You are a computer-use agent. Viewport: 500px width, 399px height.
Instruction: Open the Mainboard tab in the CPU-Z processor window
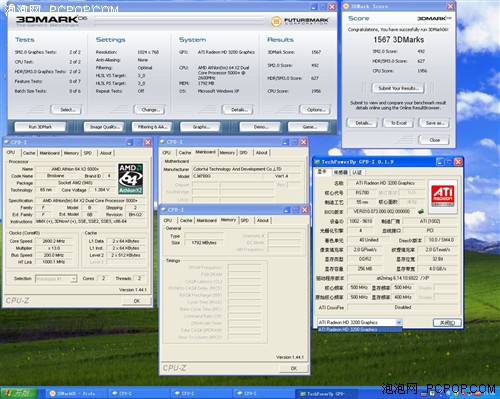(49, 153)
